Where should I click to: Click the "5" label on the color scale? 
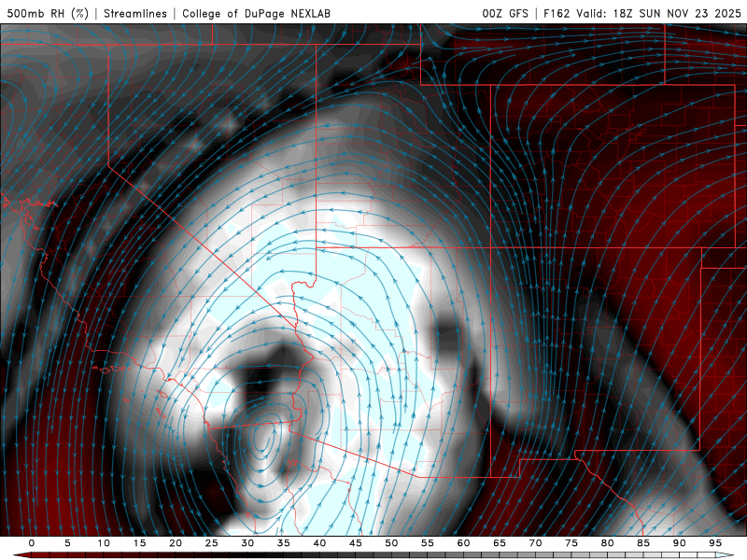67,543
